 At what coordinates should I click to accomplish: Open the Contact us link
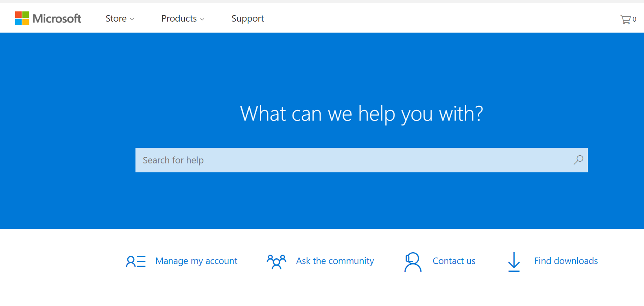point(454,261)
